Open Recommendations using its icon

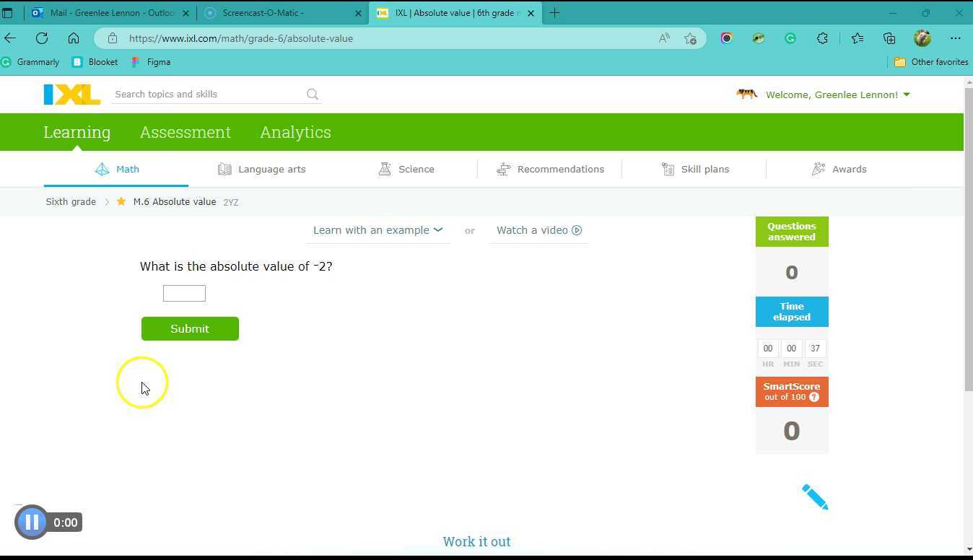pyautogui.click(x=503, y=169)
